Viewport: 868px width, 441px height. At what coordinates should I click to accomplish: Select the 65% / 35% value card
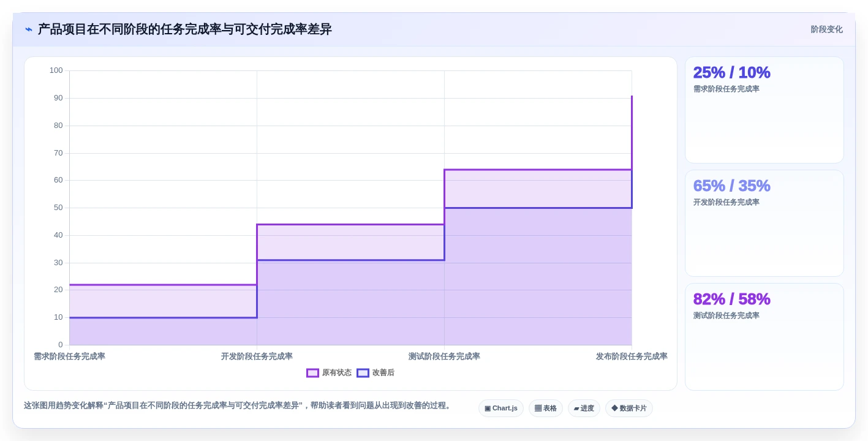pos(764,224)
